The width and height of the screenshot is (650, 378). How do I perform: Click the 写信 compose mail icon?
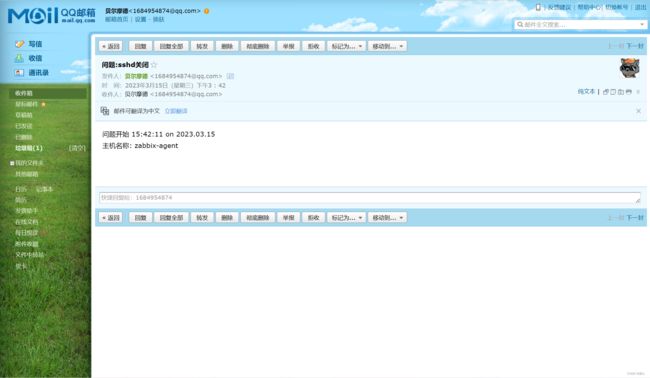[19, 44]
